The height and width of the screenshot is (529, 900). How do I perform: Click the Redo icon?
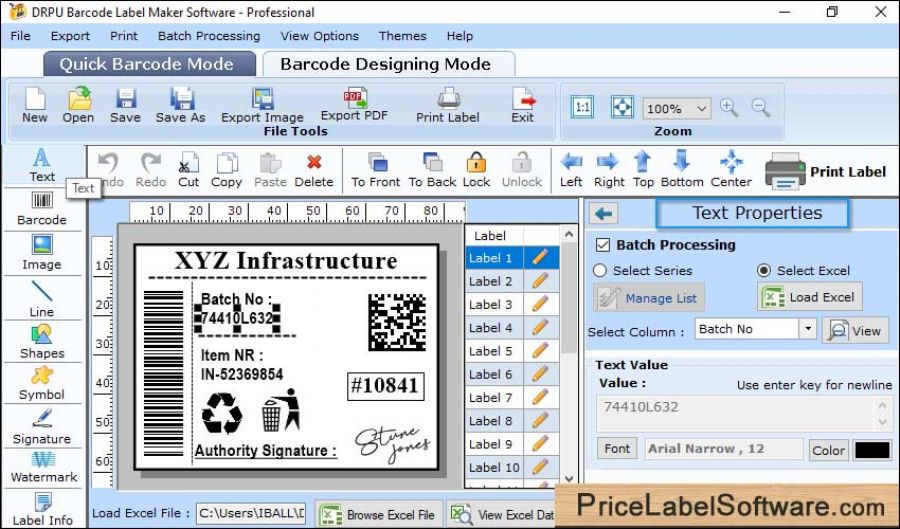click(151, 170)
